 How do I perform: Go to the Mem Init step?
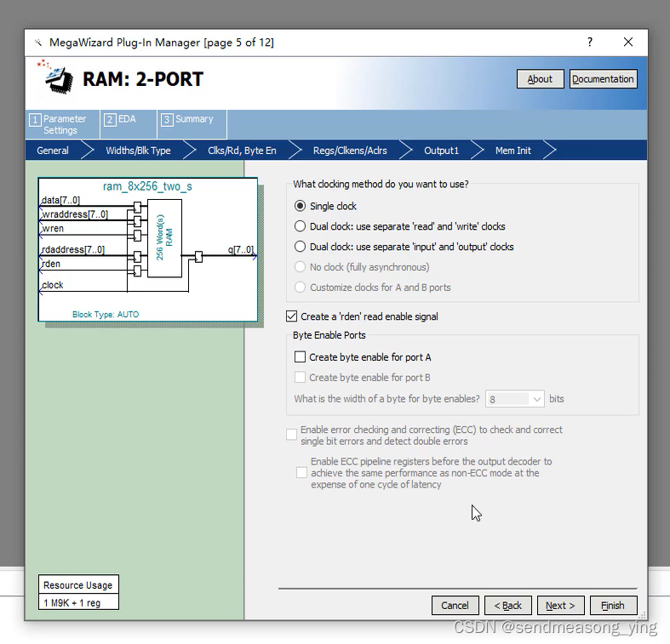click(513, 151)
